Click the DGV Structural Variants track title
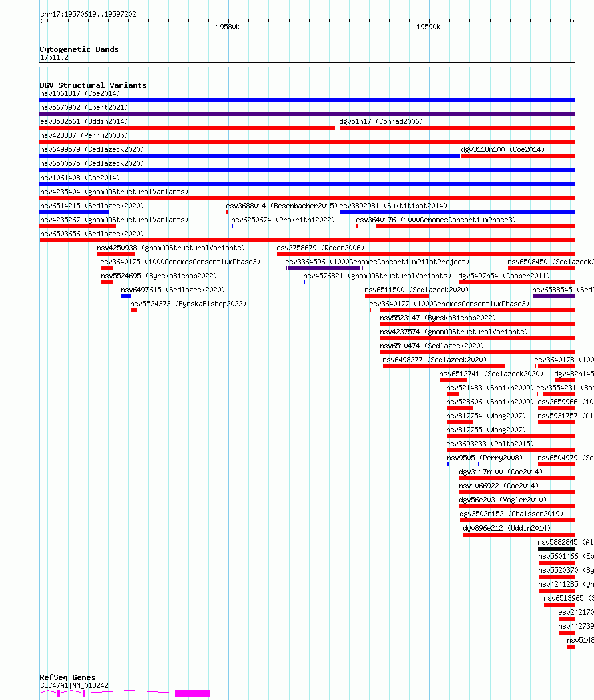Image resolution: width=594 pixels, height=700 pixels. (93, 85)
